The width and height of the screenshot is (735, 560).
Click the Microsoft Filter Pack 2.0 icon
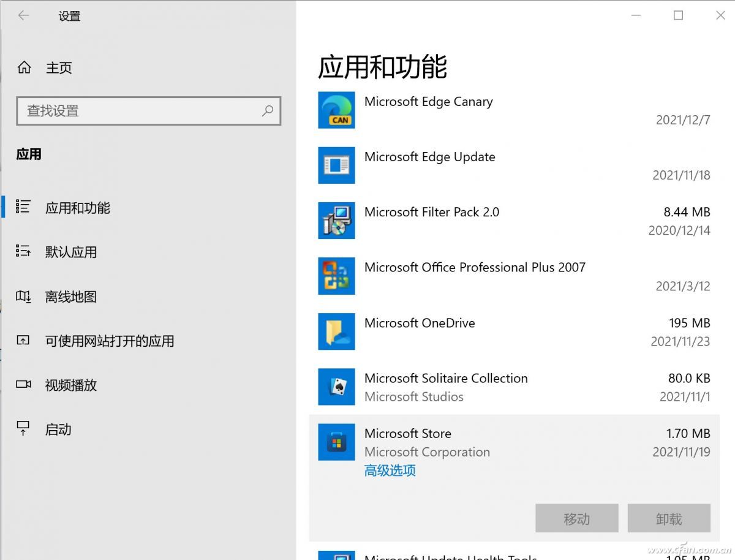[336, 221]
